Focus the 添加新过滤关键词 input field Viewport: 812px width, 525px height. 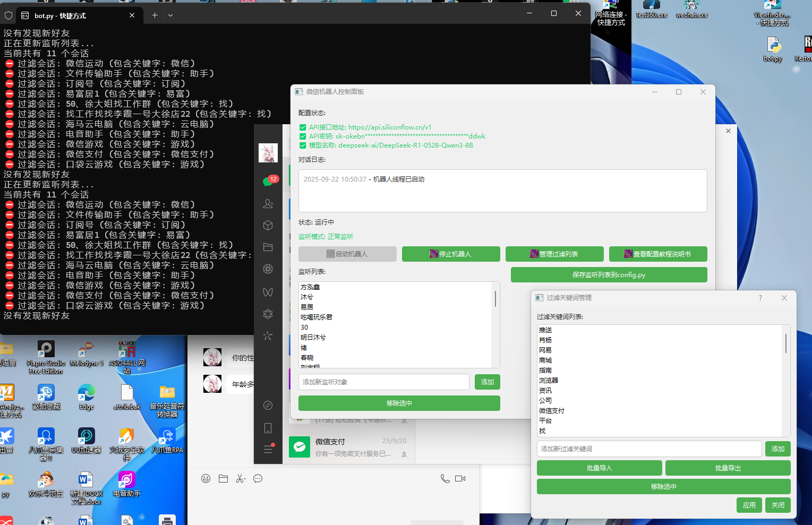tap(649, 449)
